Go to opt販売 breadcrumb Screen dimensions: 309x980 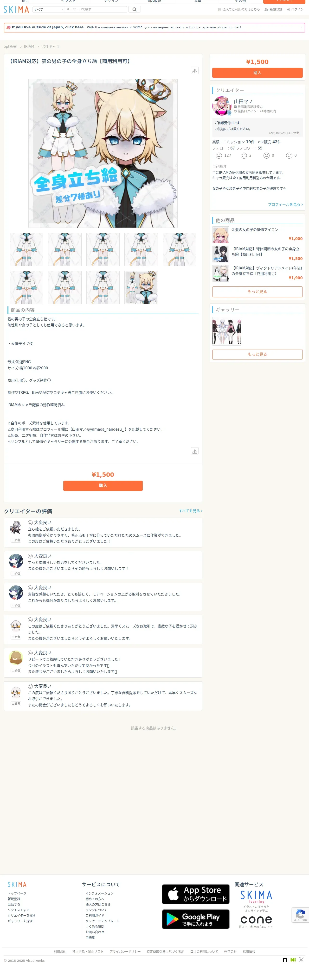click(x=10, y=46)
